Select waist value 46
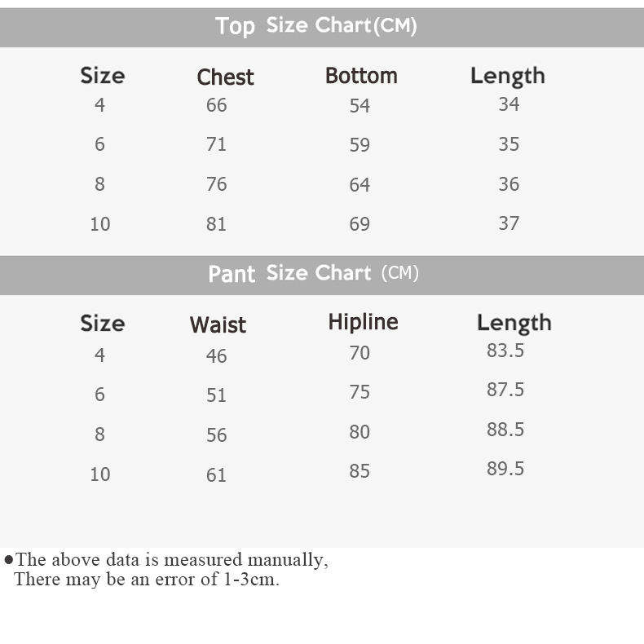The width and height of the screenshot is (644, 644). click(x=216, y=356)
